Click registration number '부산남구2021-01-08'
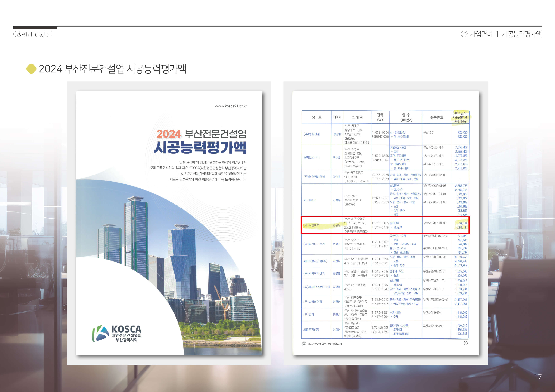 435,223
